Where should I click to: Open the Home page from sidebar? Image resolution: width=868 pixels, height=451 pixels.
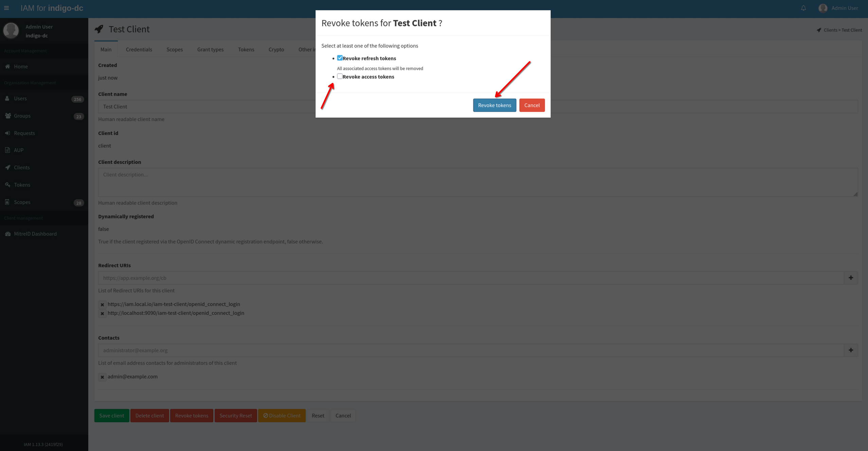point(20,66)
